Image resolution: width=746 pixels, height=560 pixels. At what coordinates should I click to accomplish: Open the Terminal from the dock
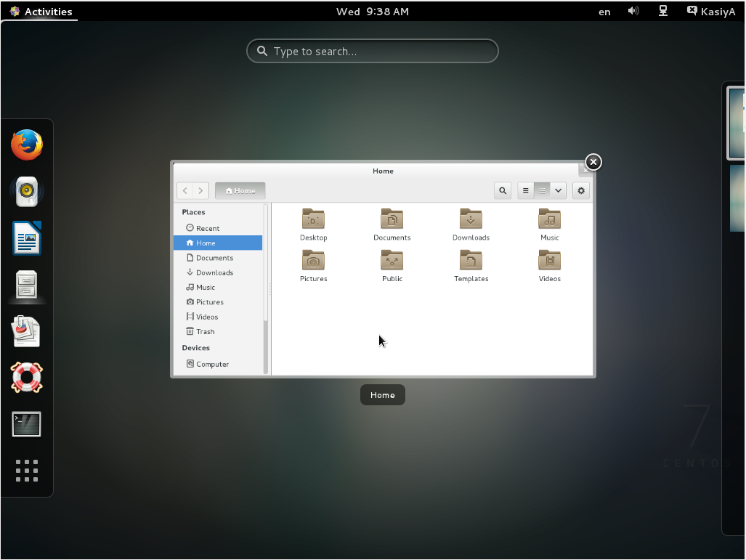(27, 424)
